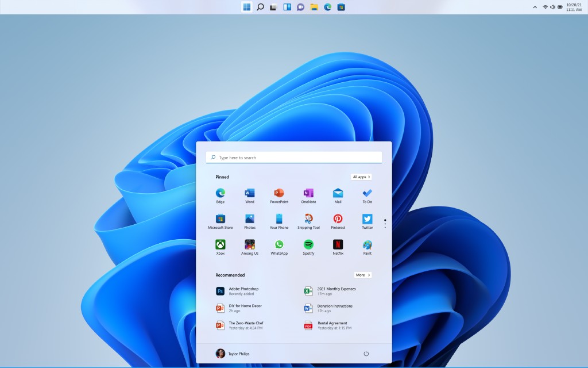Open PowerPoint in the Start menu
The image size is (588, 368).
(x=279, y=194)
